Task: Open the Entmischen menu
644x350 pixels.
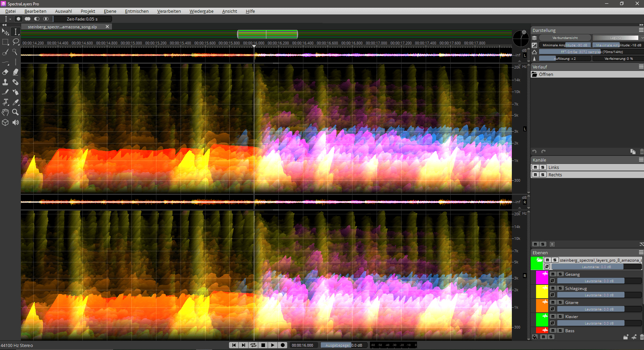Action: pyautogui.click(x=137, y=11)
